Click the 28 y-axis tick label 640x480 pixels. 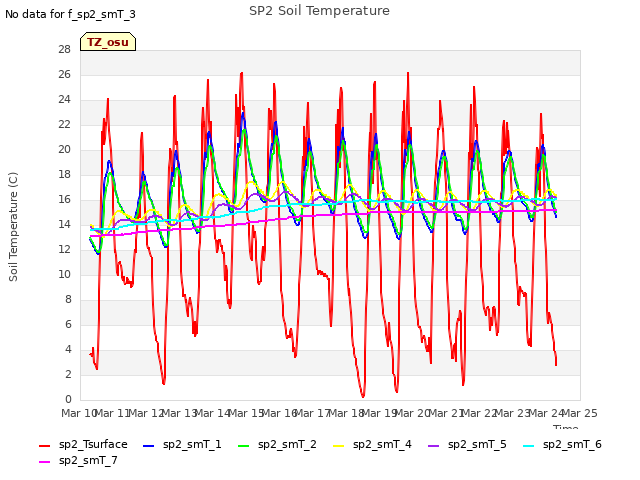coord(64,49)
